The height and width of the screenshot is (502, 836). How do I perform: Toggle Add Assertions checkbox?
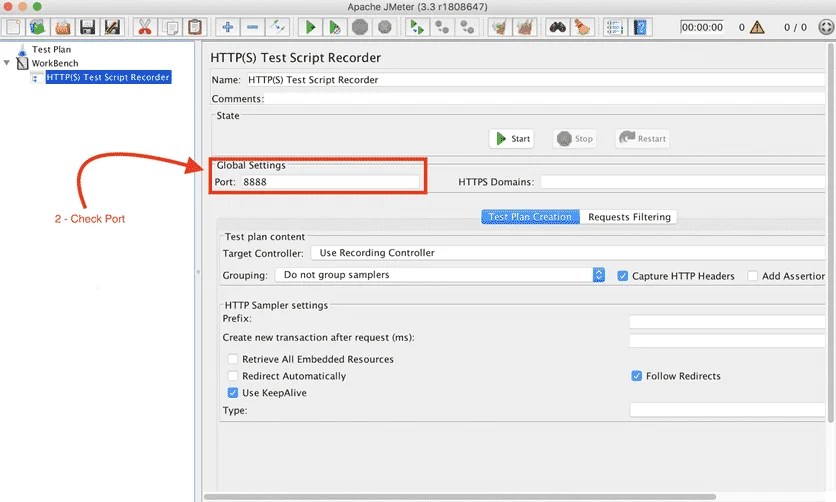[x=752, y=276]
